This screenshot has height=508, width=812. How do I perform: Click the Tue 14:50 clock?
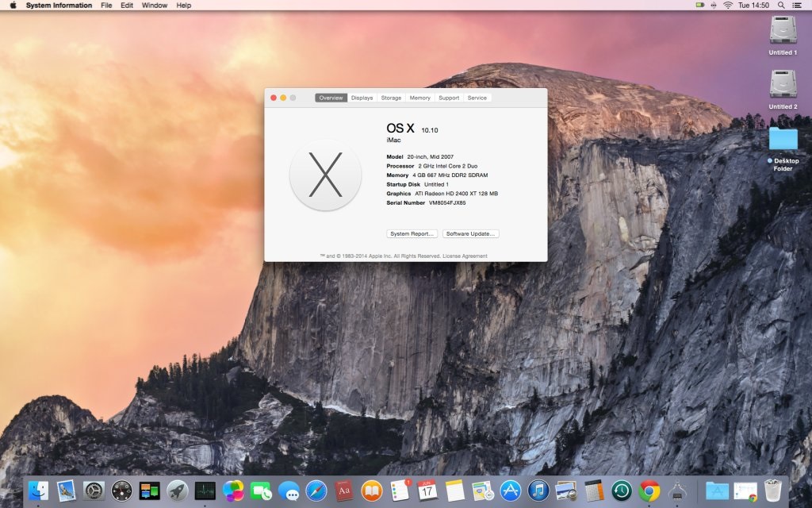tap(753, 6)
